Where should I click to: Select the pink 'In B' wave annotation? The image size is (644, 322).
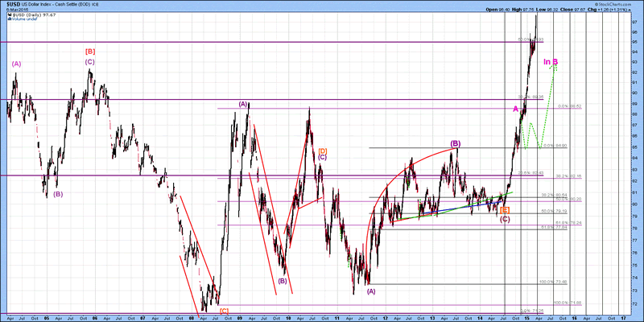pos(551,62)
